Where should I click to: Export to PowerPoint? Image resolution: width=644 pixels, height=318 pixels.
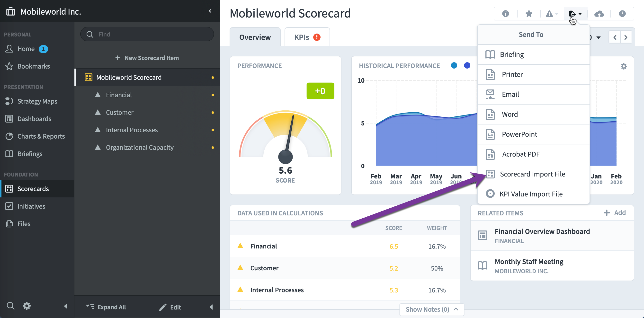(x=534, y=134)
